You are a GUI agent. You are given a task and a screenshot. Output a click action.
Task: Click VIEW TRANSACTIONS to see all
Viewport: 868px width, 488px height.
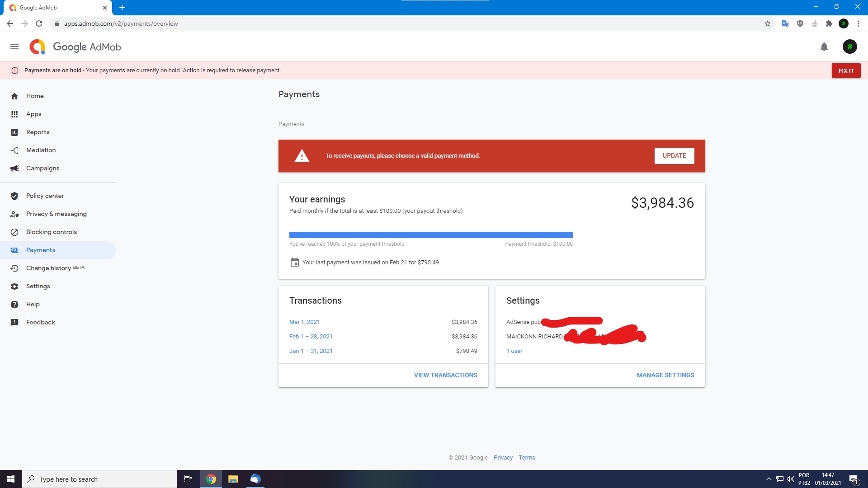click(x=445, y=375)
